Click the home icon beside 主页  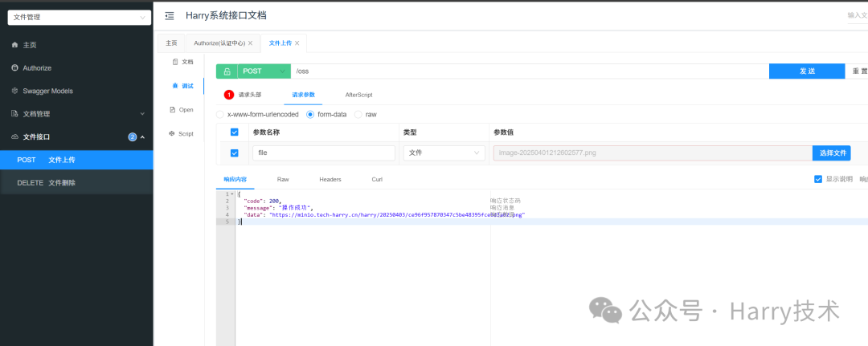tap(15, 45)
